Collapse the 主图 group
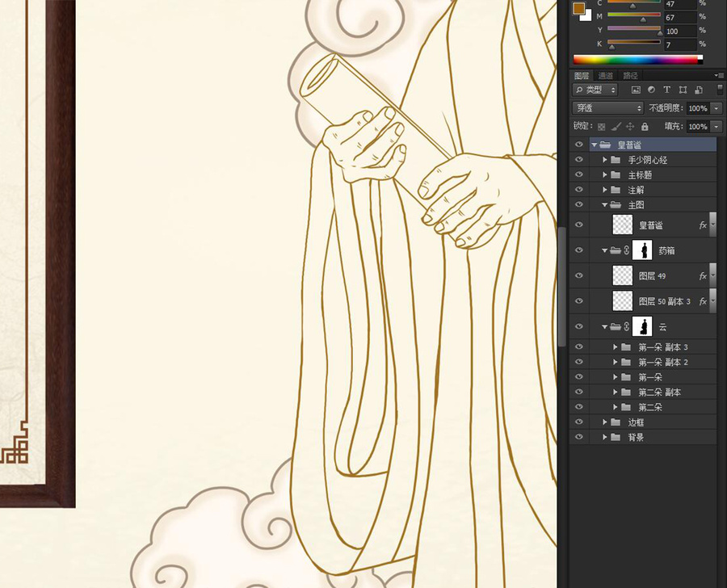The width and height of the screenshot is (727, 588). pos(604,204)
